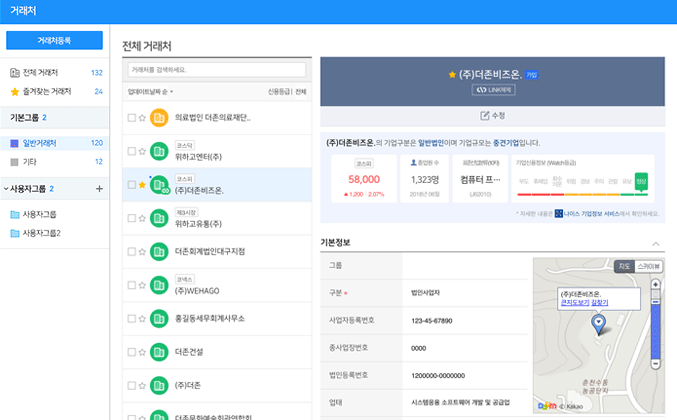Zoom in the map with plus button

[655, 284]
